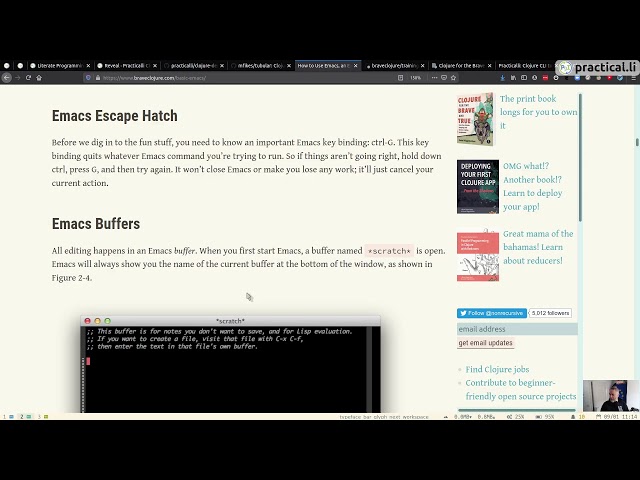
Task: Close the mfikes/tubular tab
Action: point(289,66)
